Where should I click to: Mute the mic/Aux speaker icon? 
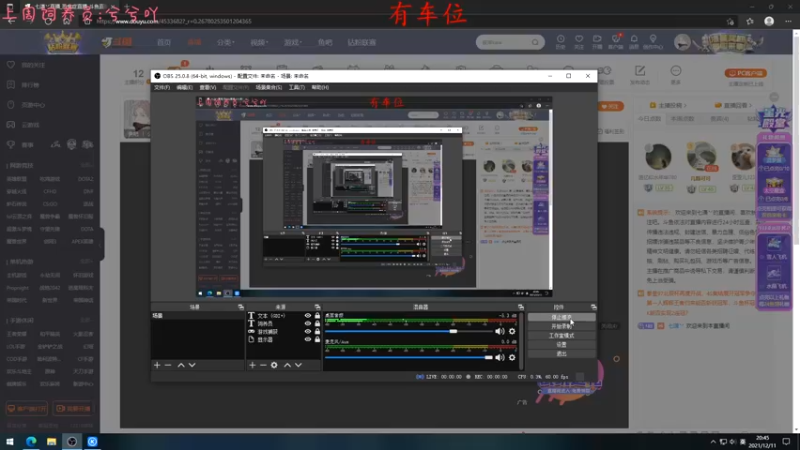pos(499,357)
